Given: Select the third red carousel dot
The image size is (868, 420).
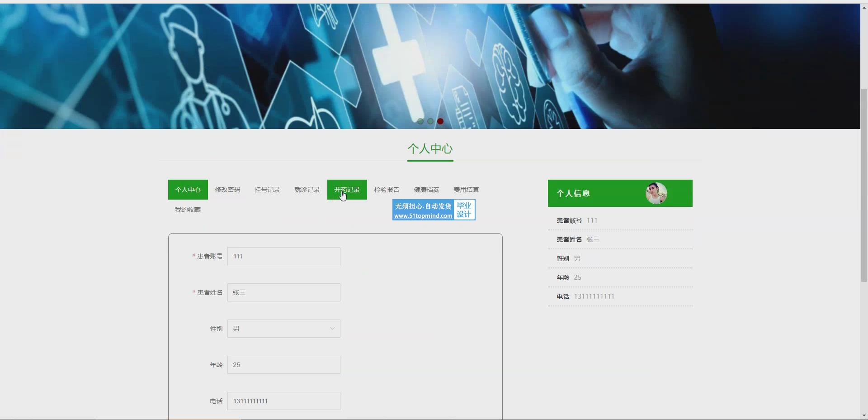Looking at the screenshot, I should point(440,121).
